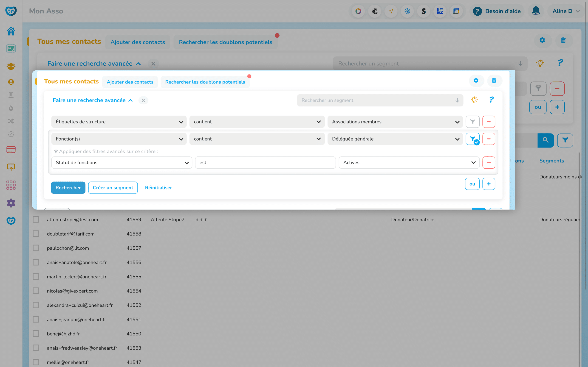Open the contacts group icon in sidebar

11,66
